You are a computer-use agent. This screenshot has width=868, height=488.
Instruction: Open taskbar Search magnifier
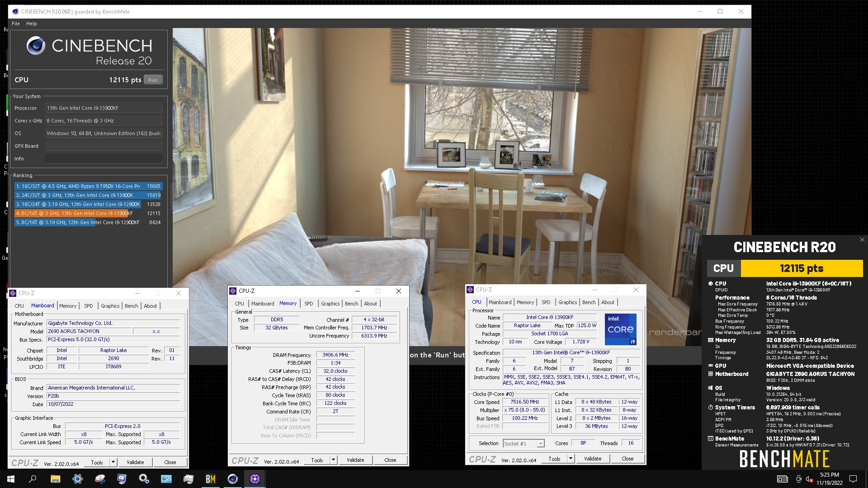pos(33,479)
